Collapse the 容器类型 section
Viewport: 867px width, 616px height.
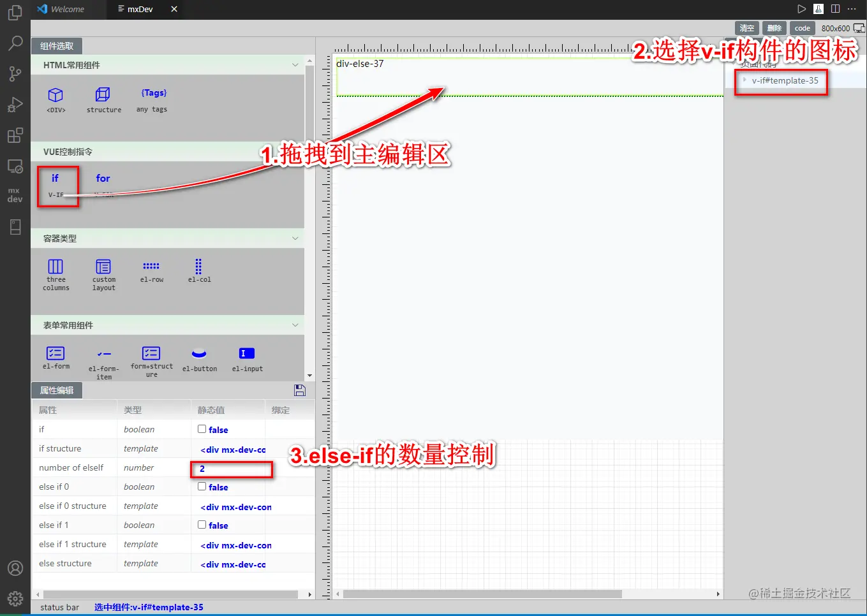(295, 238)
